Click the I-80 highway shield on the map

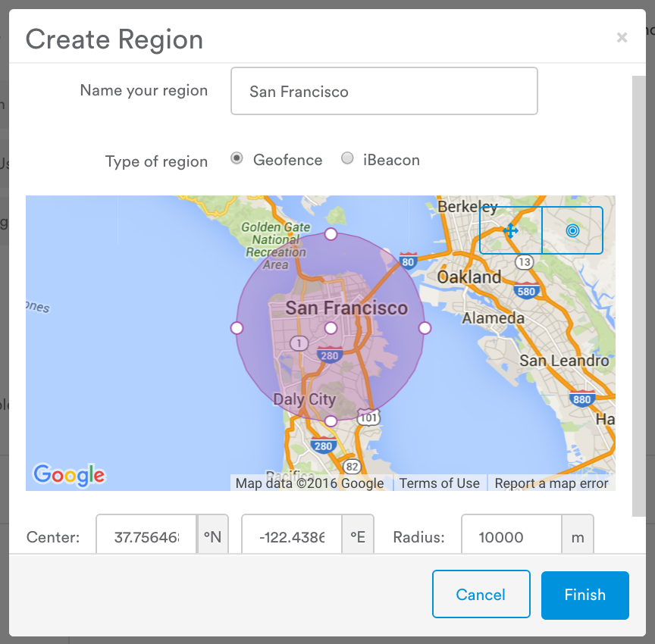408,261
